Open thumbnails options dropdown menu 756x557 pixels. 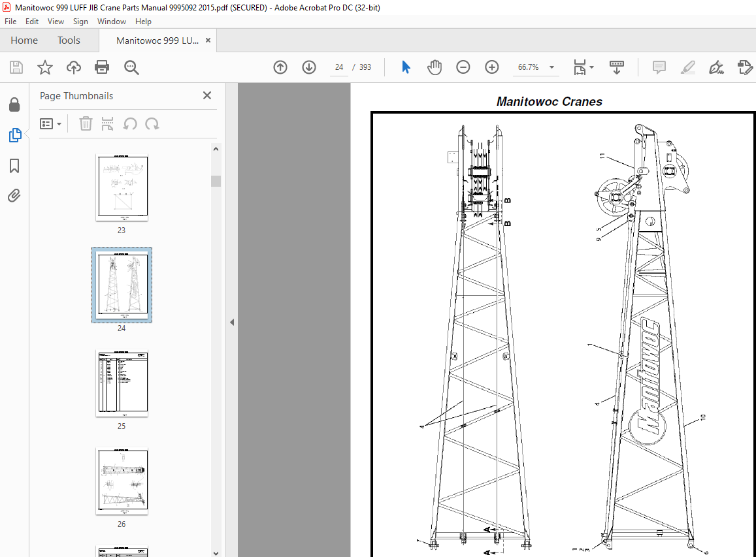pyautogui.click(x=50, y=124)
